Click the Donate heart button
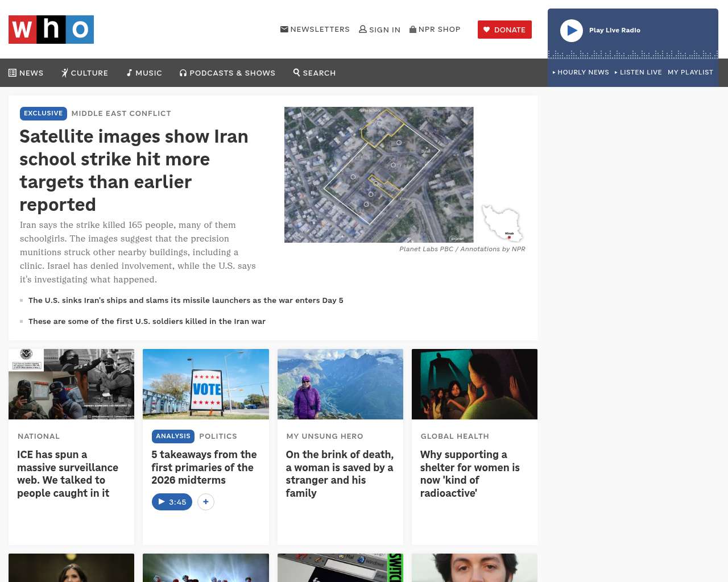 (504, 30)
